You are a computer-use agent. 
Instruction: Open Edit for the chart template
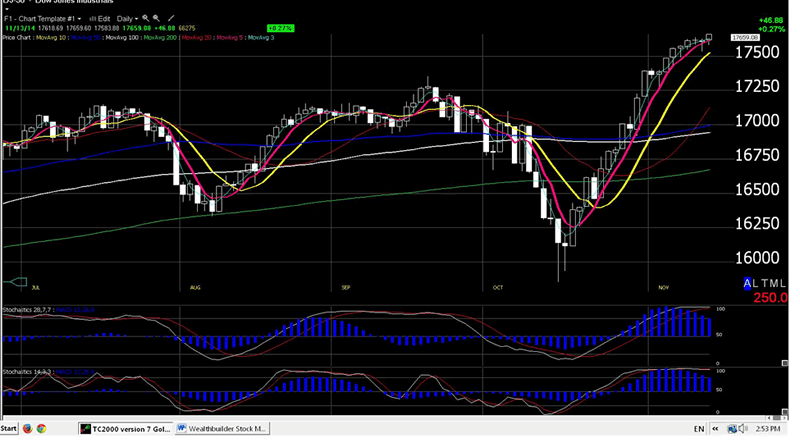[101, 19]
